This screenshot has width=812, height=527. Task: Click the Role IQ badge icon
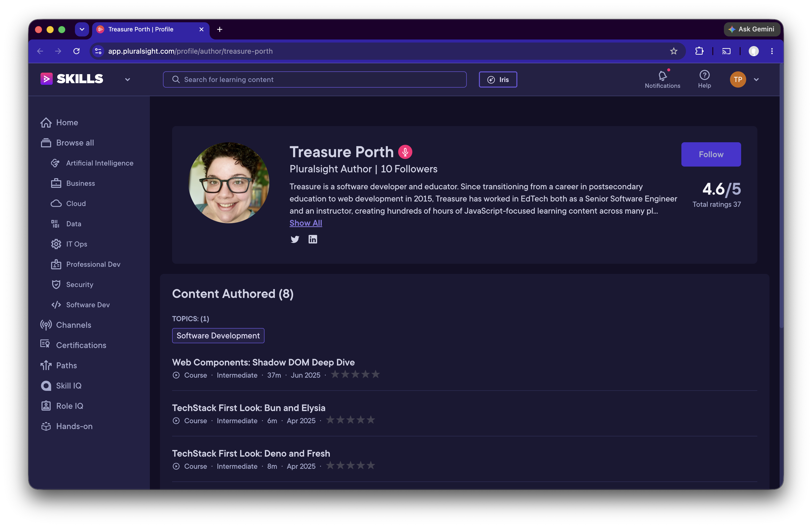46,406
